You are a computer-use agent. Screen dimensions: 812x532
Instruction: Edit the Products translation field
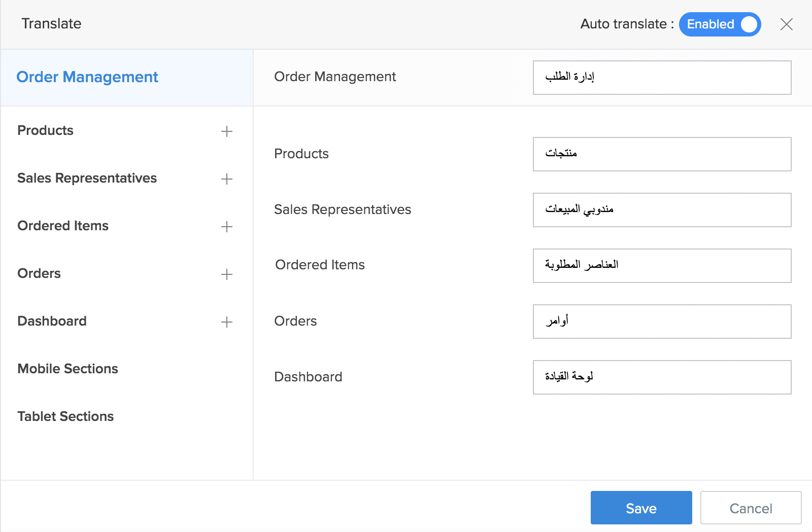pos(662,154)
